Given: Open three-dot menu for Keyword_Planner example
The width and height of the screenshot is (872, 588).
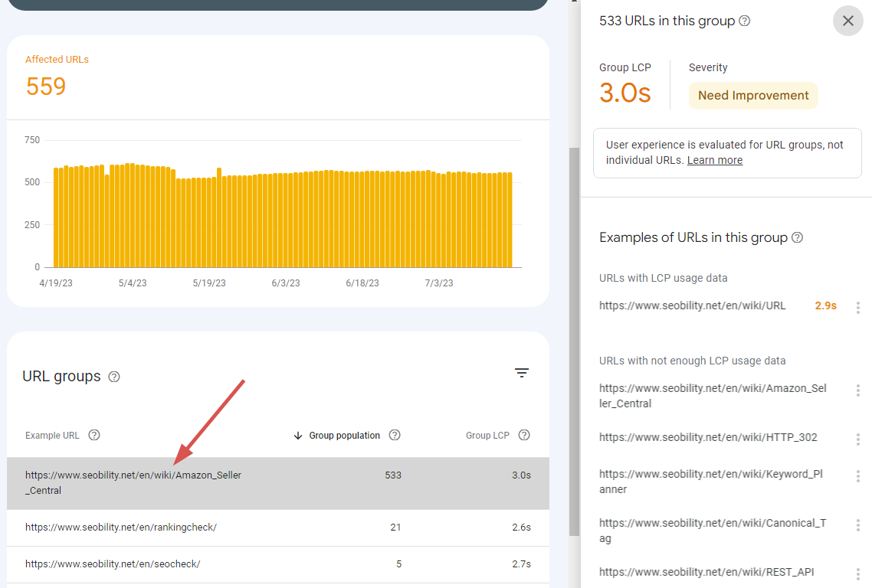Looking at the screenshot, I should click(x=857, y=476).
